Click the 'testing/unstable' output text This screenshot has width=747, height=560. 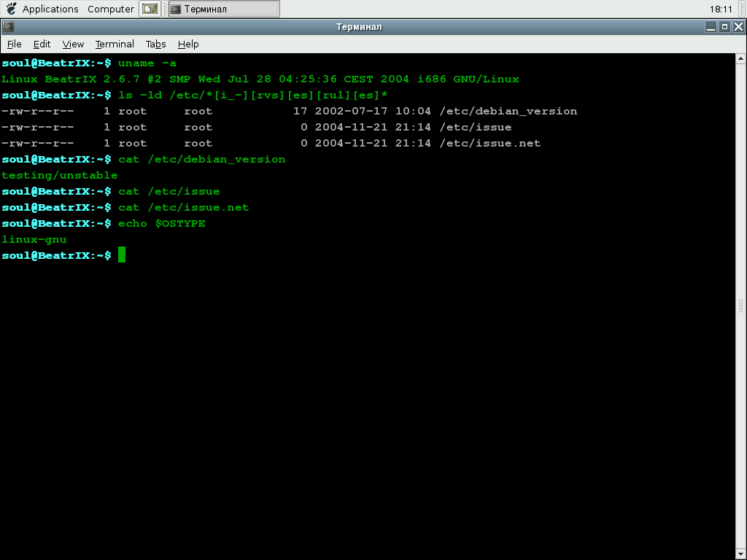(x=60, y=175)
